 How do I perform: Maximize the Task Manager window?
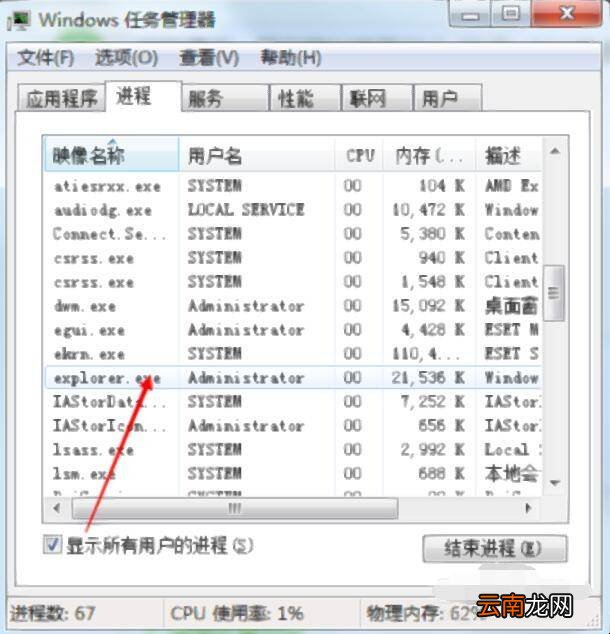tap(511, 14)
